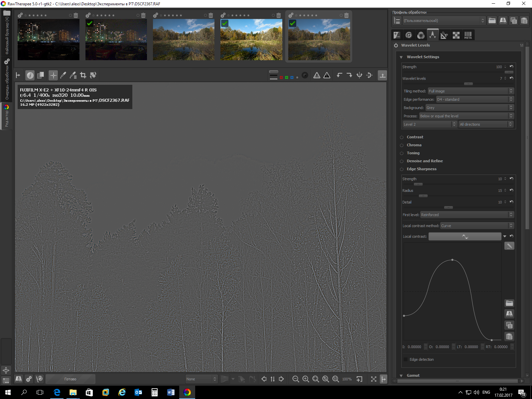Open the Exposure tools tab

click(397, 35)
